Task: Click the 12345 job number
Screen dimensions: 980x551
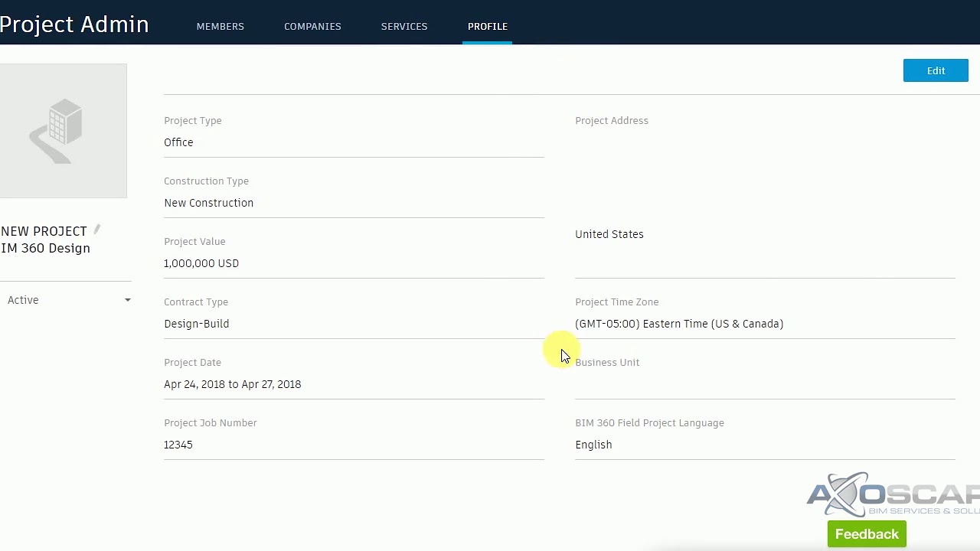Action: [x=178, y=445]
